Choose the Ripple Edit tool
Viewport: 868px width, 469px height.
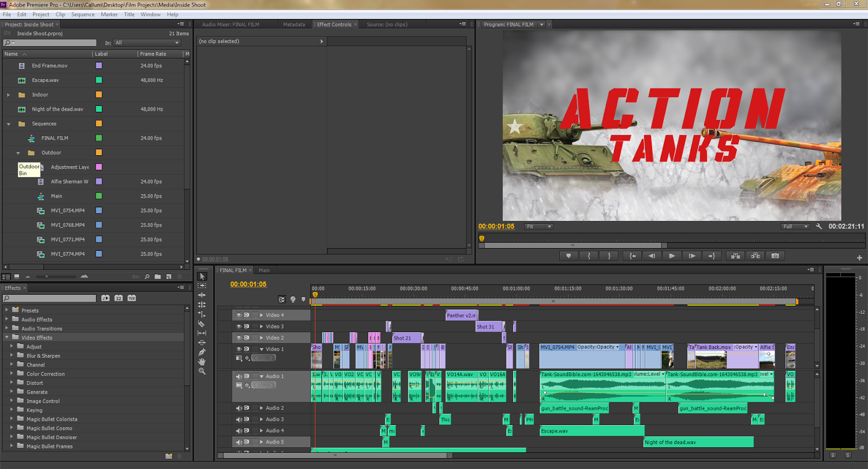[202, 295]
